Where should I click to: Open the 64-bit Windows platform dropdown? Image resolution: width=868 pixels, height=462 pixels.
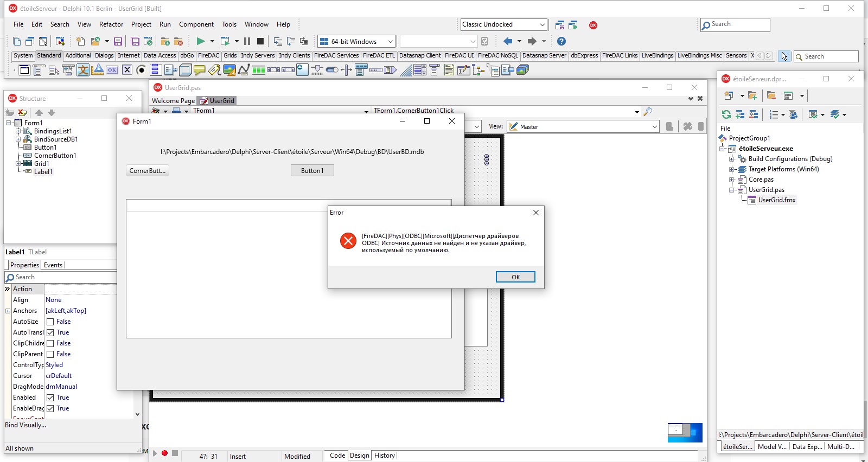coord(390,41)
